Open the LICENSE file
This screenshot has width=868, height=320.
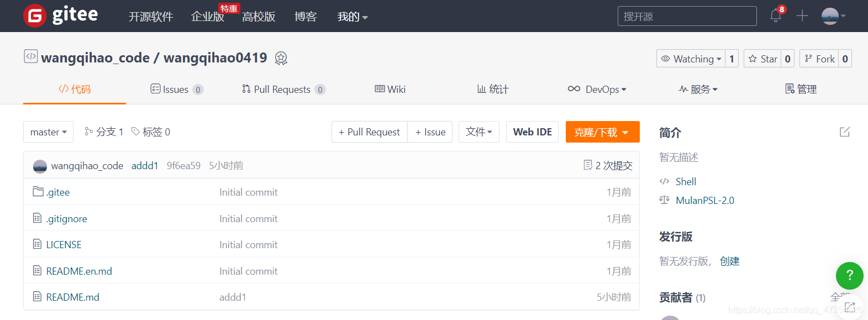(x=64, y=245)
